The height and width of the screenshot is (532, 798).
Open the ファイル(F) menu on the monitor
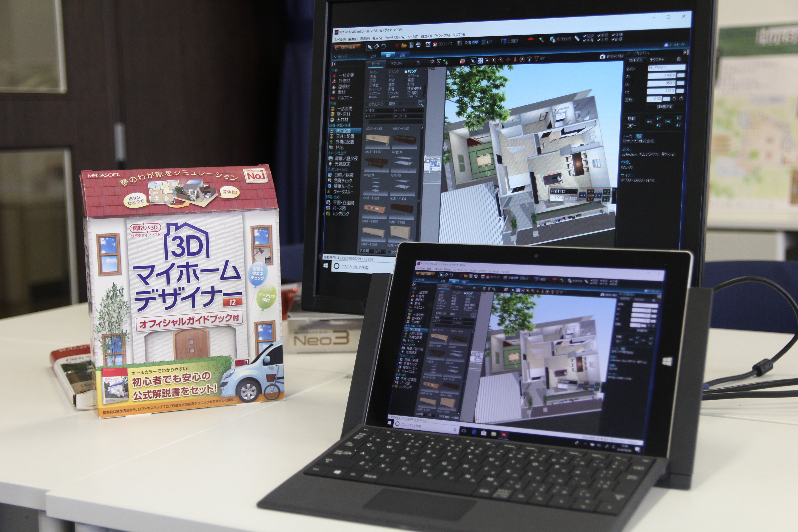(340, 40)
